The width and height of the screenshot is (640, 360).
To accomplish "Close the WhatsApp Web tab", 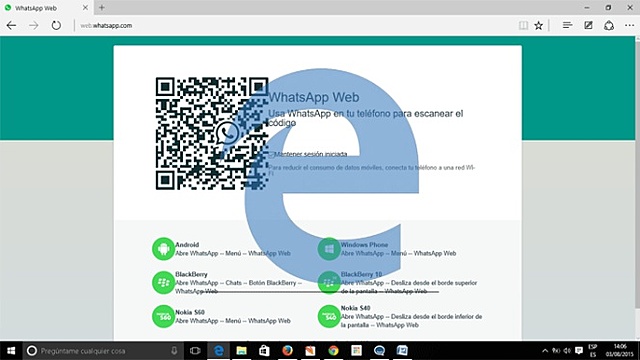I will click(85, 8).
